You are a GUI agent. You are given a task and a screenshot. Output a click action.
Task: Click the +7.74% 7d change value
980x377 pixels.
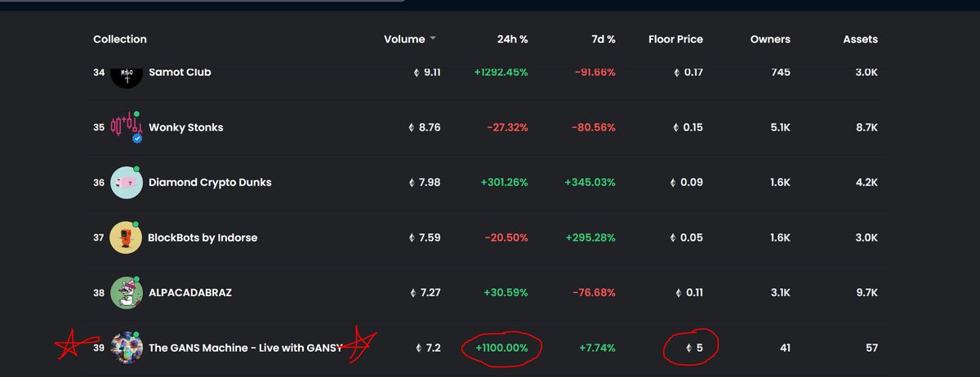(595, 348)
